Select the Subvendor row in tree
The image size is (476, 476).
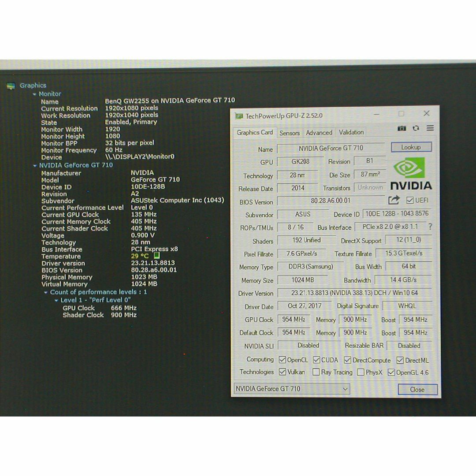click(133, 201)
